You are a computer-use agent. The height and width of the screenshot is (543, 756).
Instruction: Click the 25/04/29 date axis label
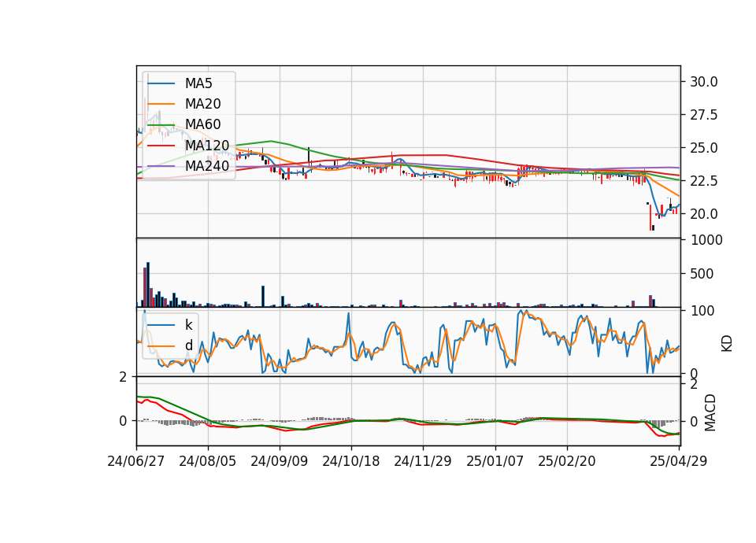tap(678, 461)
